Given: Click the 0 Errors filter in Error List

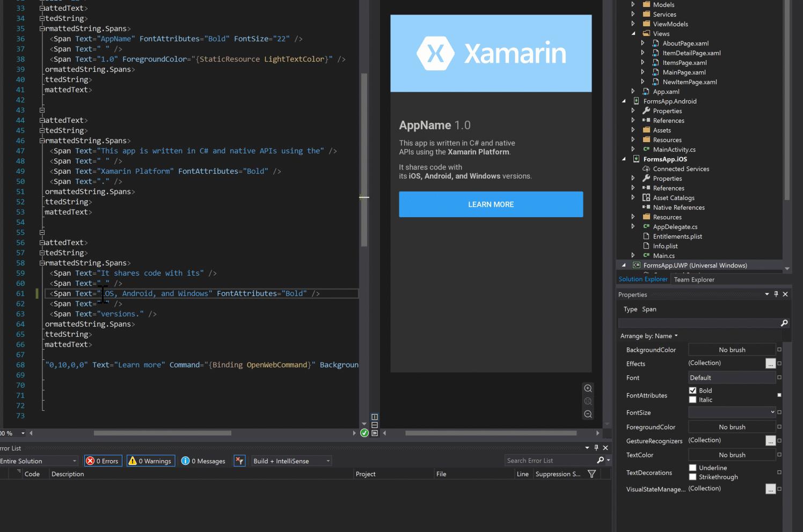Looking at the screenshot, I should tap(103, 461).
